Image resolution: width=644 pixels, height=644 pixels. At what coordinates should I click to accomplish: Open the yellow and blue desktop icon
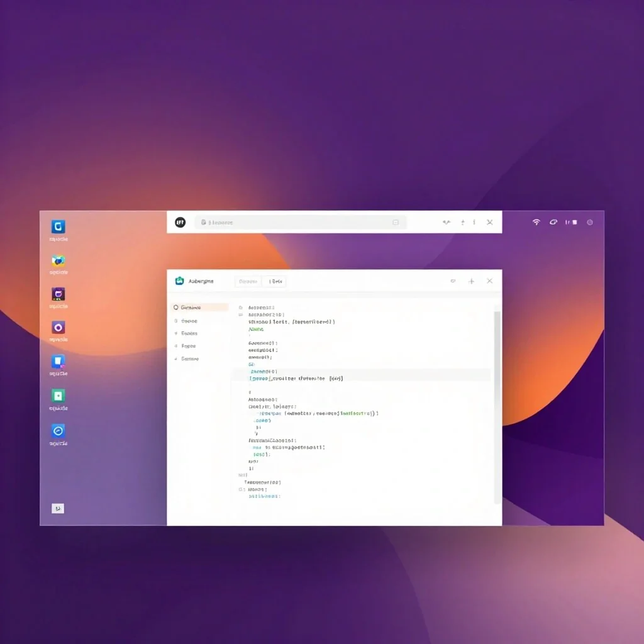[x=58, y=260]
